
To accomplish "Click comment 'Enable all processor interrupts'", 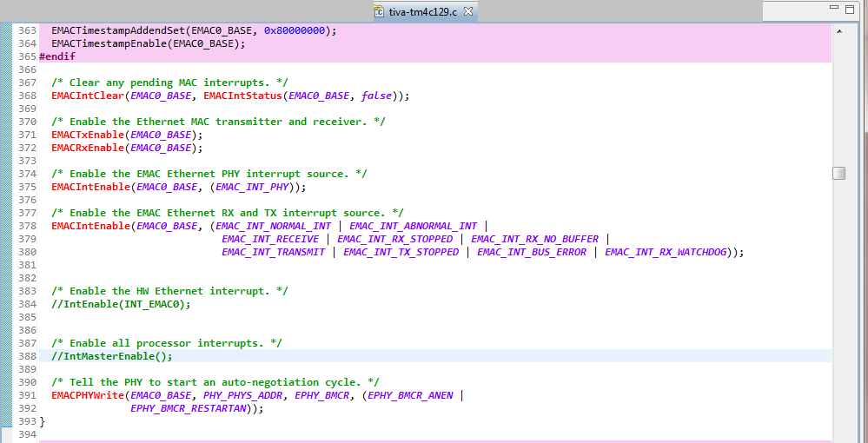I will coord(167,343).
